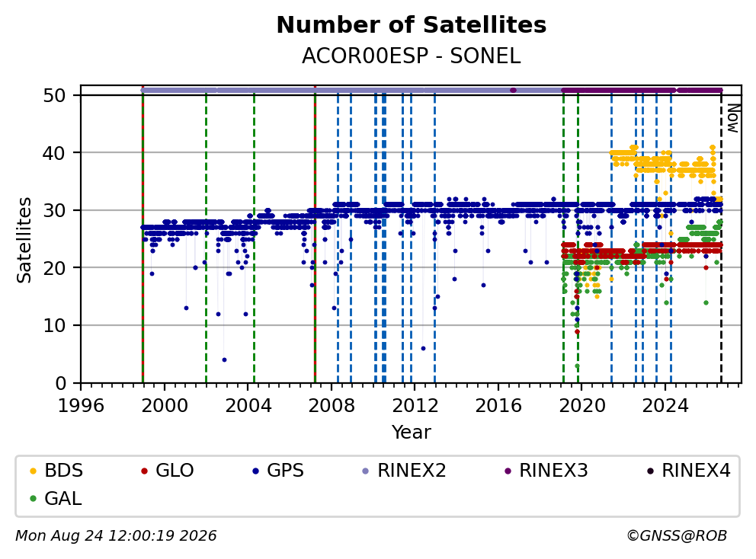Viewport: 756px width, 559px height.
Task: Click the 30 y-axis tick label
Action: (x=54, y=211)
